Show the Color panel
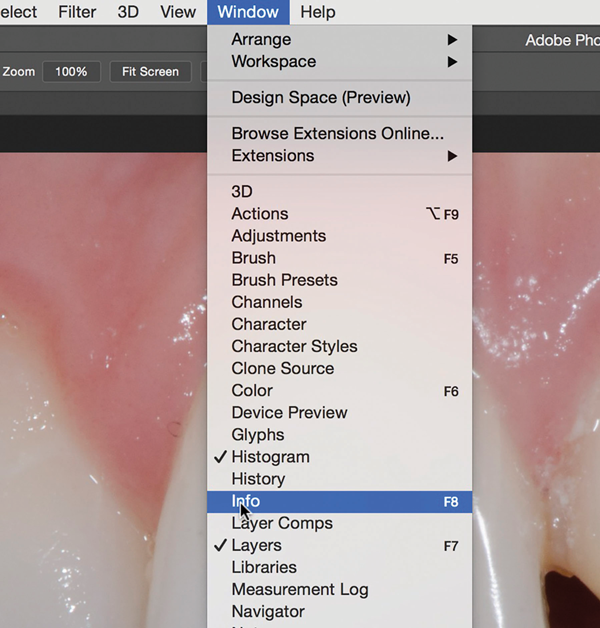Screen dimensions: 600x628 (x=252, y=390)
